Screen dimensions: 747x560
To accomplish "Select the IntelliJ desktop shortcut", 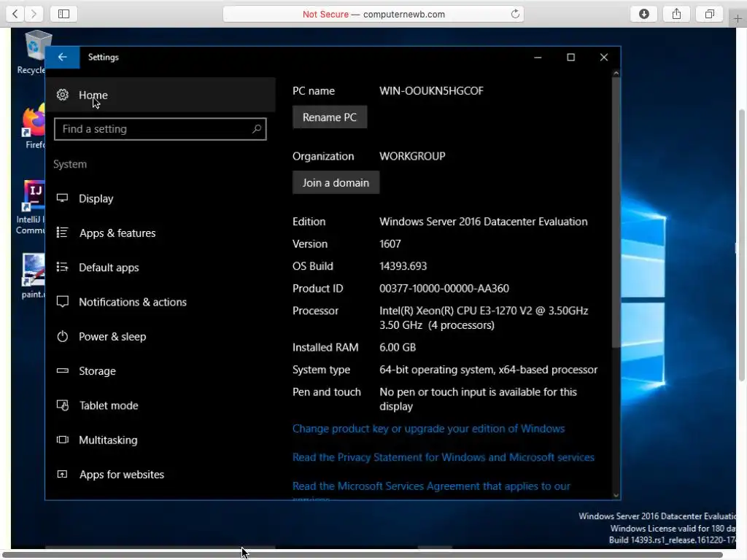I will pos(31,207).
